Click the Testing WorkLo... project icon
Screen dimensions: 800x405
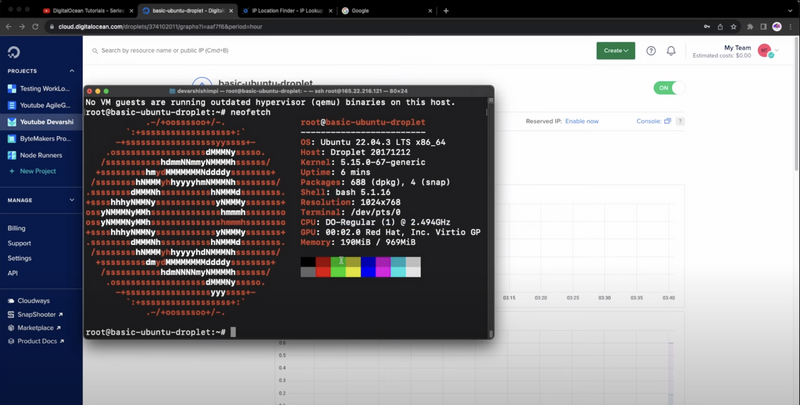(x=12, y=89)
